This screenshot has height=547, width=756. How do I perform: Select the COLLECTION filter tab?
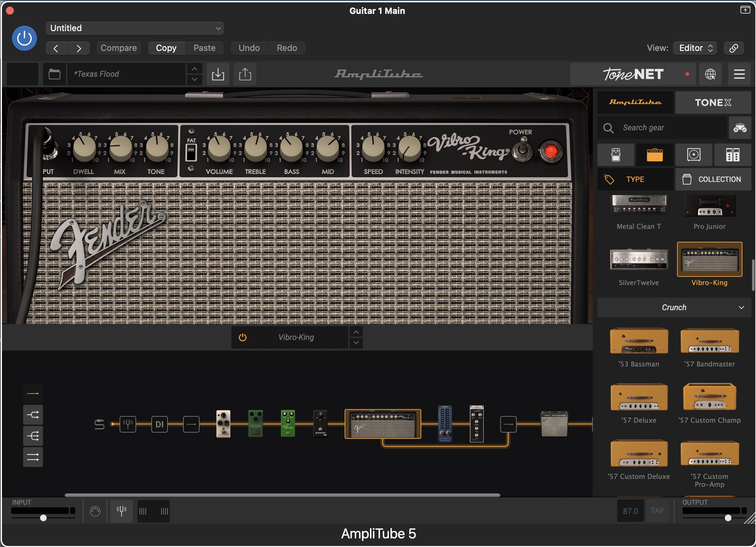point(713,180)
